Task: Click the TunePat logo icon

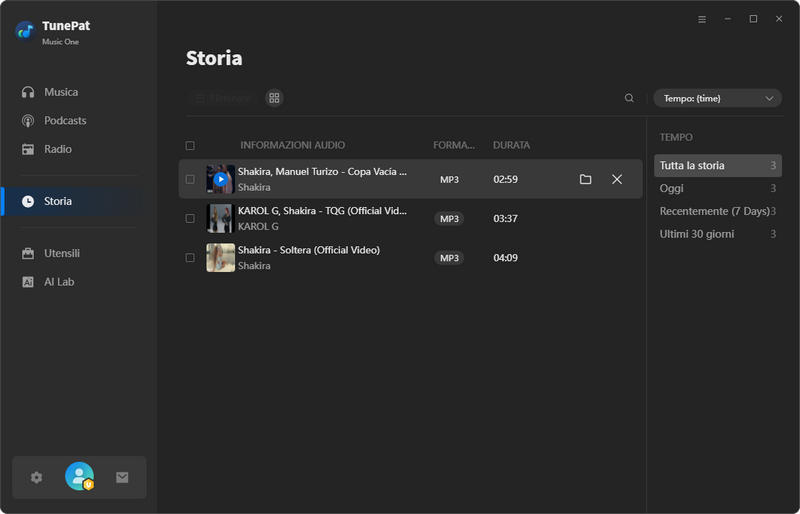Action: (x=25, y=30)
